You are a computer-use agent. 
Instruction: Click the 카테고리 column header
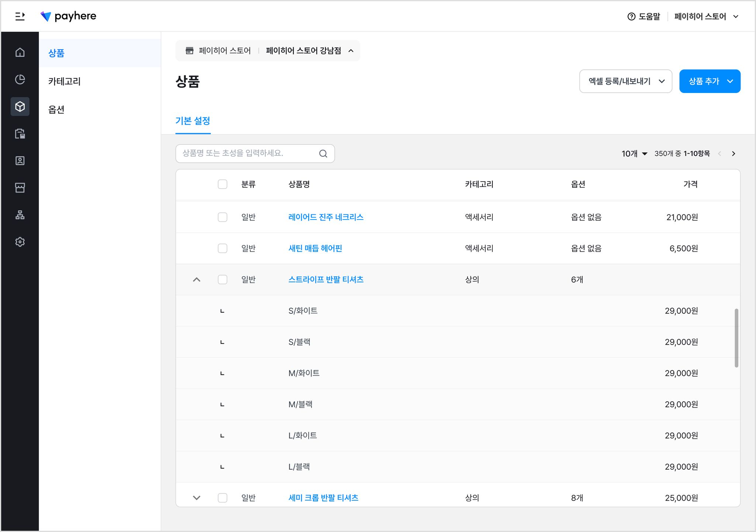tap(479, 184)
